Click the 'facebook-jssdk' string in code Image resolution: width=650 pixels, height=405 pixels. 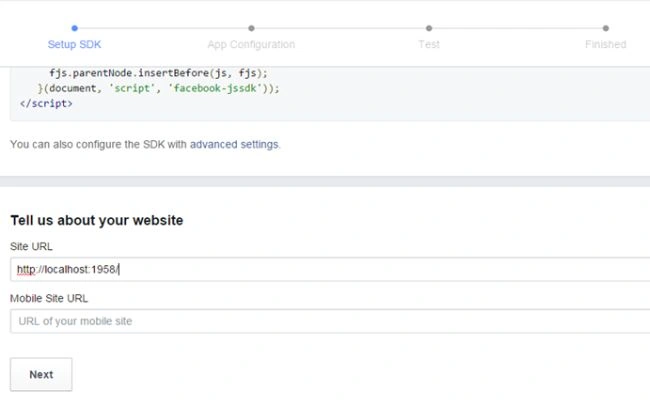[x=215, y=88]
